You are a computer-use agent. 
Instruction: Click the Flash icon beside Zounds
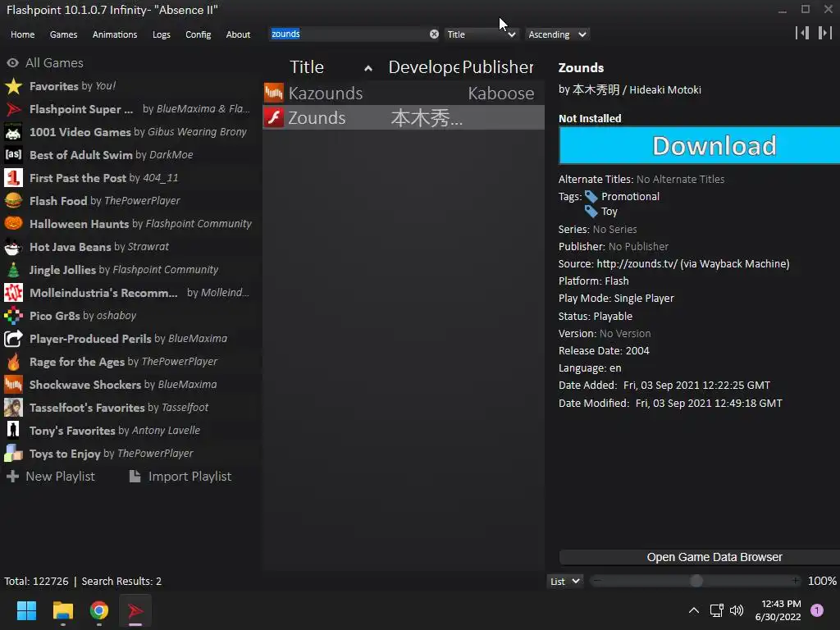point(274,117)
